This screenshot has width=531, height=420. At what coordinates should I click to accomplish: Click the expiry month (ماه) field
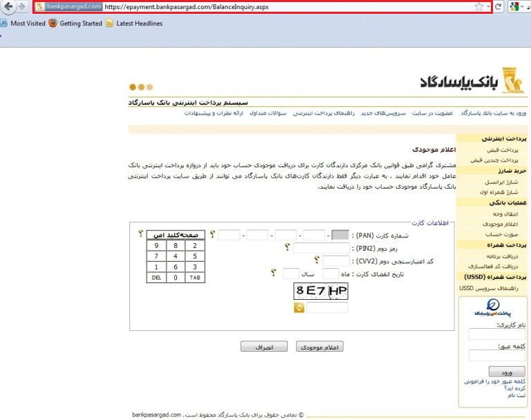click(x=330, y=274)
